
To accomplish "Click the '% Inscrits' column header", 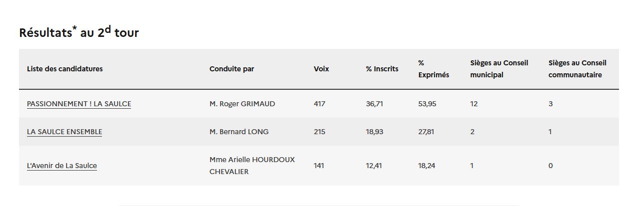I will pos(382,69).
